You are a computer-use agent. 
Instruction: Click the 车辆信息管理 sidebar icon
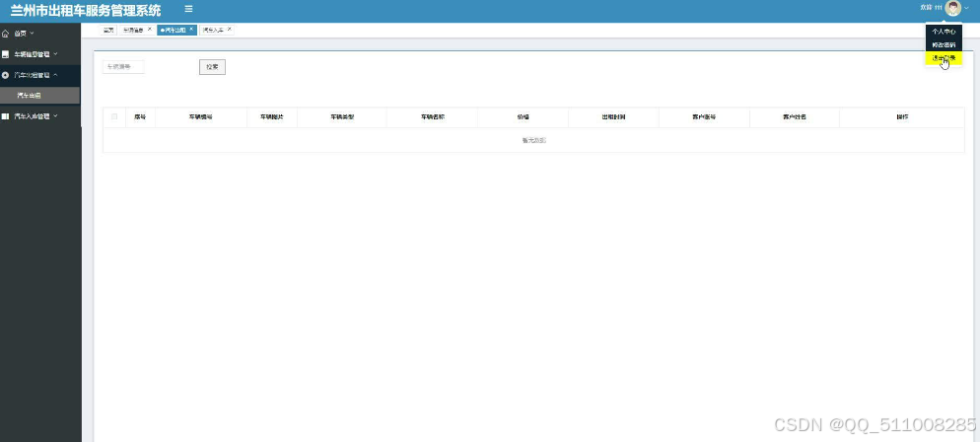tap(6, 54)
